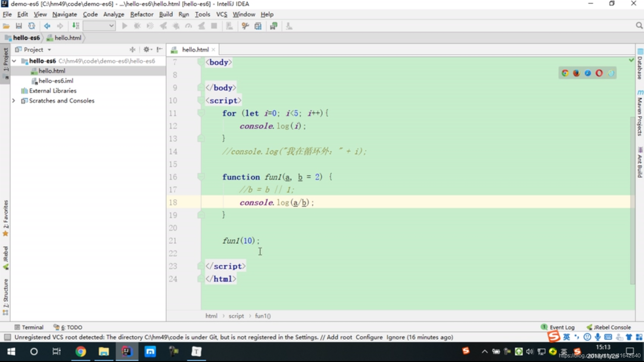The image size is (644, 362).
Task: Open the Refactor menu
Action: coord(142,14)
